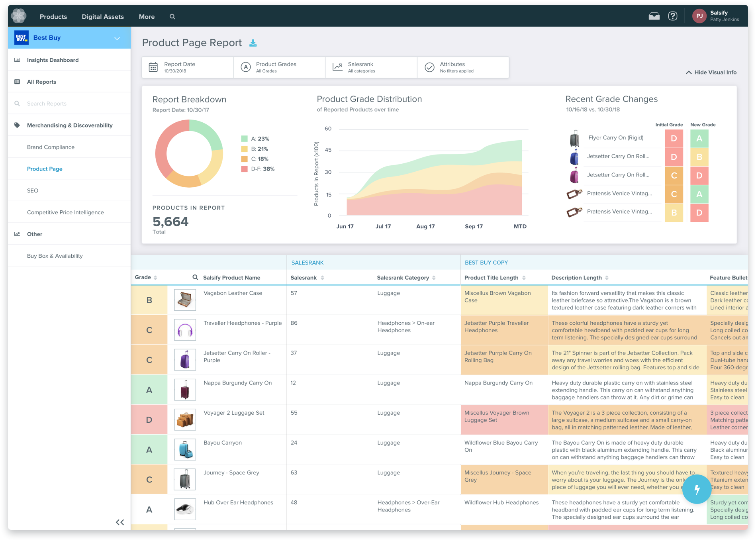This screenshot has width=756, height=541.
Task: Open the search icon in top navigation
Action: [x=172, y=17]
